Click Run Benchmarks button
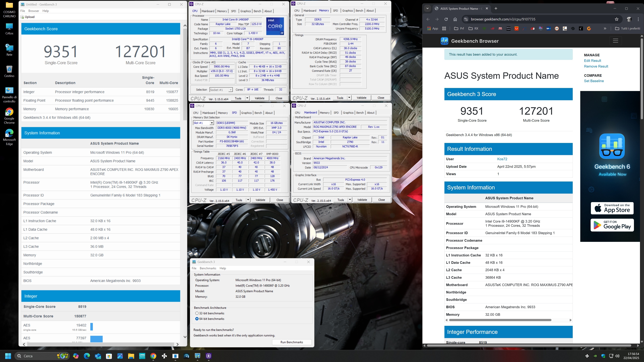Screen dimensions: 644x362 point(291,342)
